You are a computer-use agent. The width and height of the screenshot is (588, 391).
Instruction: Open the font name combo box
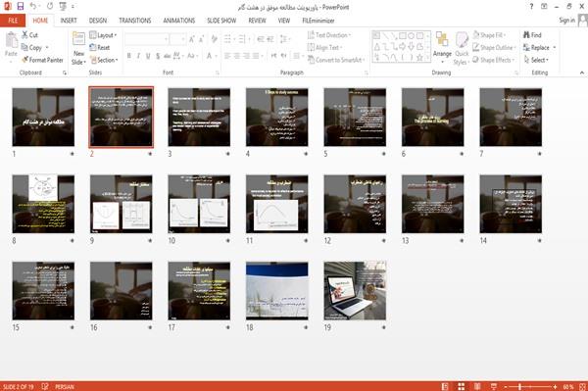coord(147,39)
